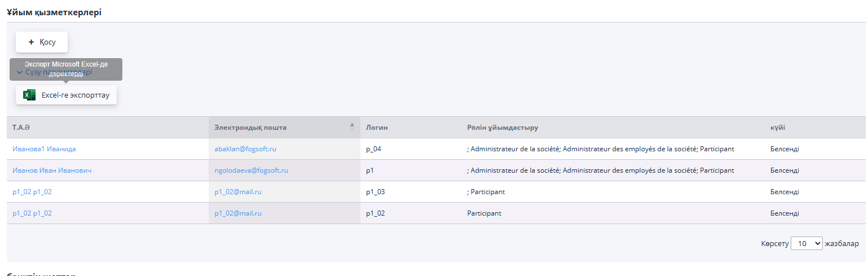Open Иванова1 Иванида employee profile link
Viewport: 868px width, 276px height.
click(44, 149)
